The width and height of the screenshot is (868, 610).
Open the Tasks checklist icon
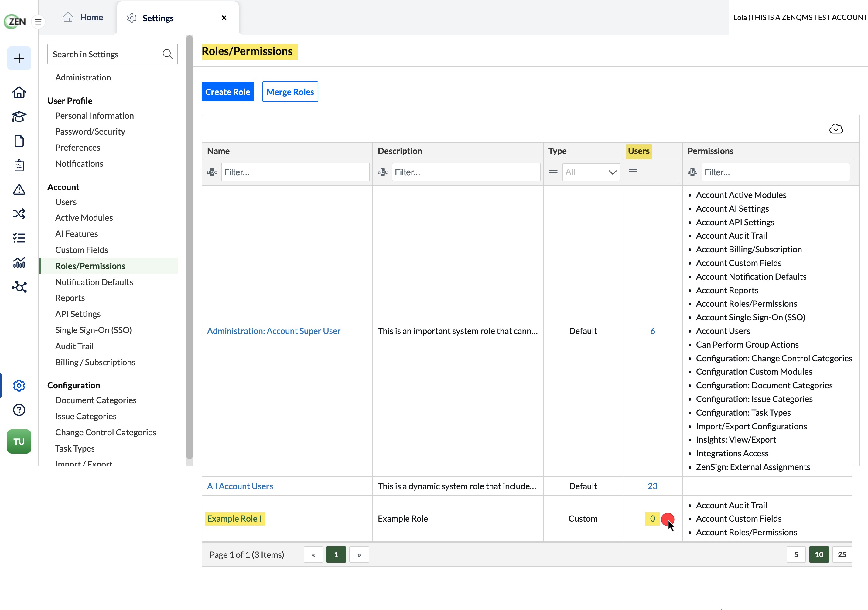[19, 238]
